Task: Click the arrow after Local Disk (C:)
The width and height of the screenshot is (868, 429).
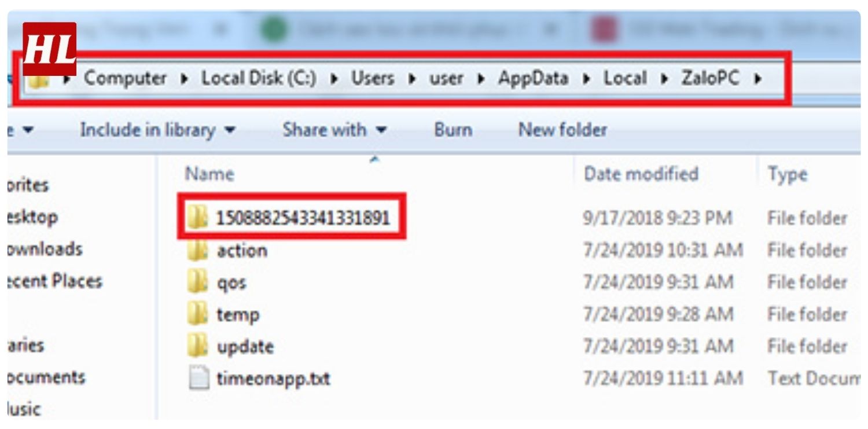Action: coord(334,79)
